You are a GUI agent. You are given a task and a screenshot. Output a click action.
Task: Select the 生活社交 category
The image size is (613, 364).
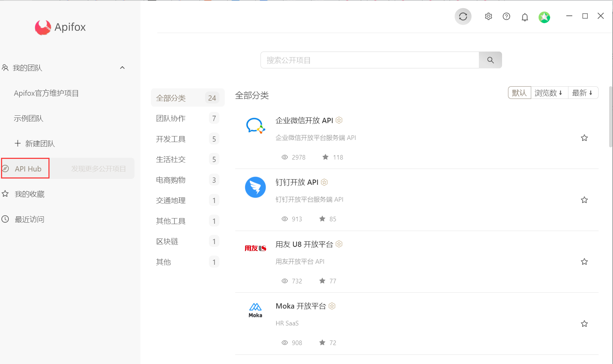(x=187, y=160)
